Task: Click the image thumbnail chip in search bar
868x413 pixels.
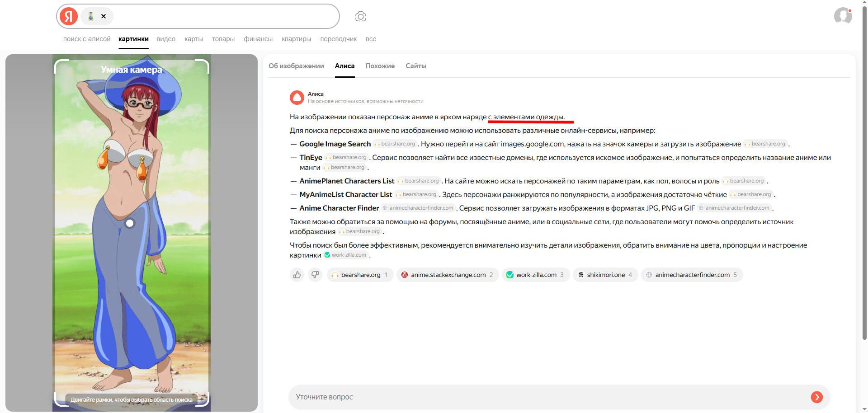Action: [90, 16]
